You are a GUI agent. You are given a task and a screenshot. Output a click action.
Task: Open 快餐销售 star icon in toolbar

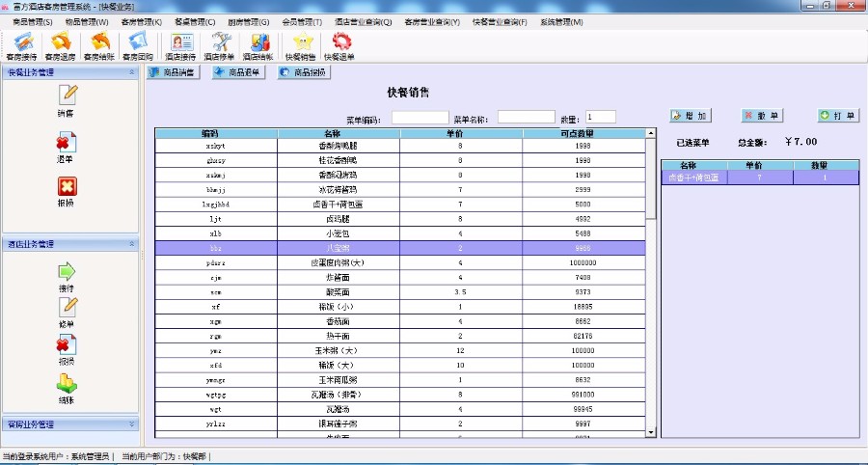(x=301, y=46)
